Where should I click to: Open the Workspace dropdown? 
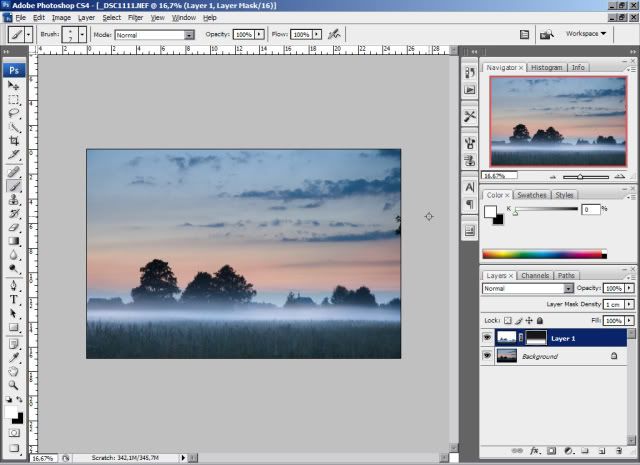(586, 34)
